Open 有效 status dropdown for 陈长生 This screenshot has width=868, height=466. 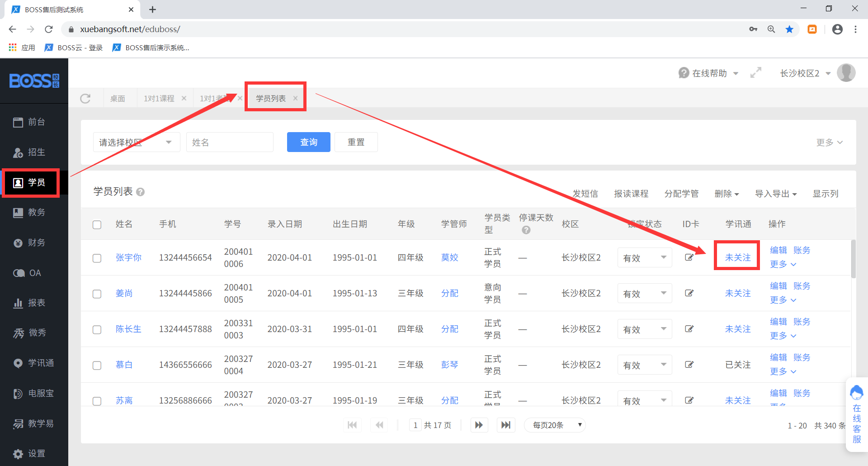pyautogui.click(x=645, y=329)
